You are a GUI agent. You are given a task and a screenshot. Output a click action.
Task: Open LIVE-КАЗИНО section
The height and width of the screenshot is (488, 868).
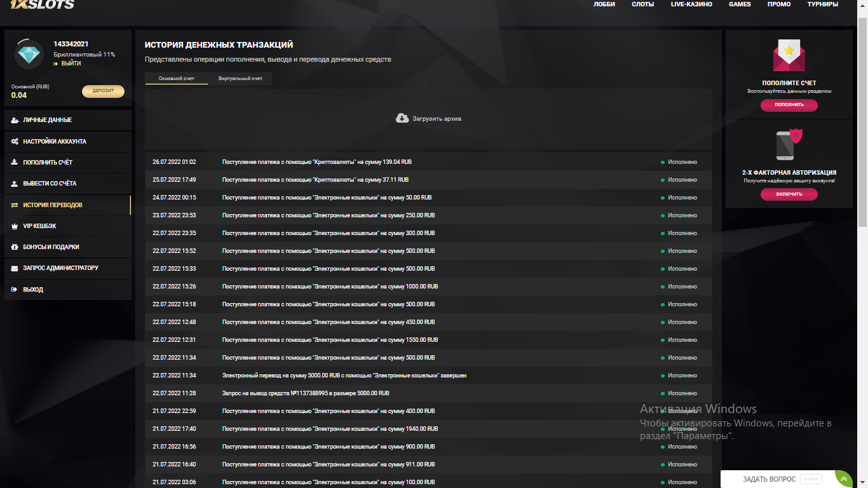[x=691, y=4]
